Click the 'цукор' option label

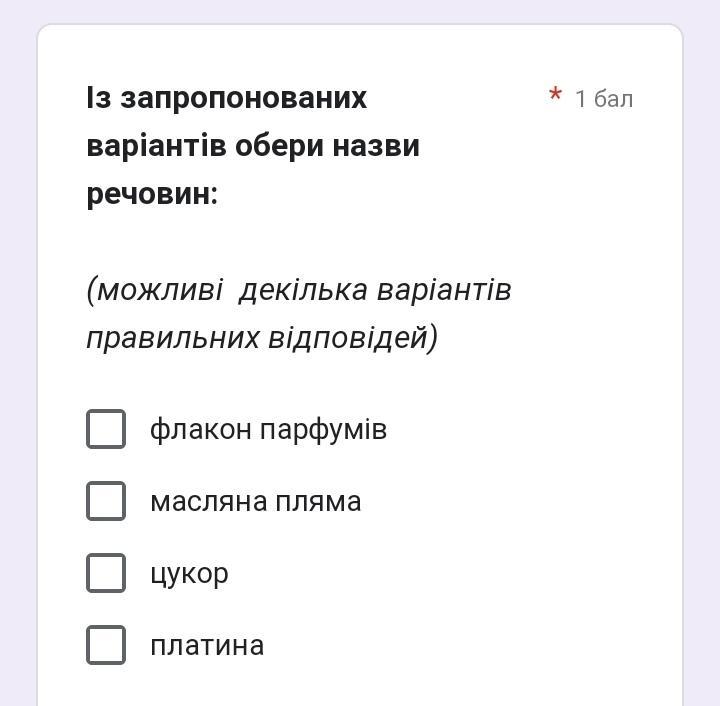pyautogui.click(x=189, y=574)
